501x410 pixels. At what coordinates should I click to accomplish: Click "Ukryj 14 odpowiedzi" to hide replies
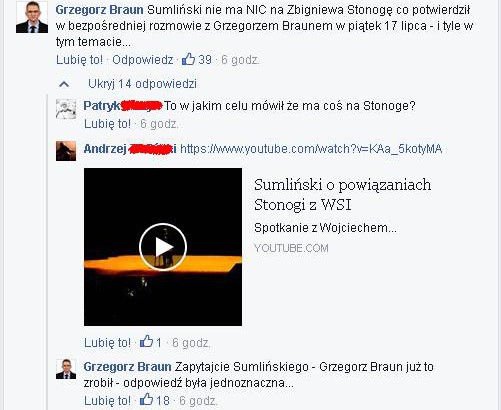pyautogui.click(x=142, y=84)
